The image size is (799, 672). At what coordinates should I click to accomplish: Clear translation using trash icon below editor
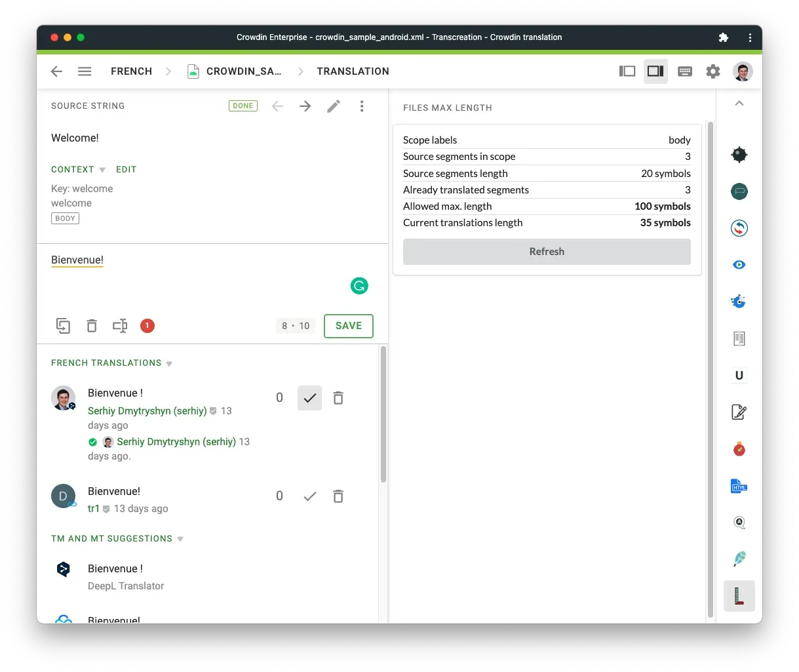pyautogui.click(x=92, y=326)
